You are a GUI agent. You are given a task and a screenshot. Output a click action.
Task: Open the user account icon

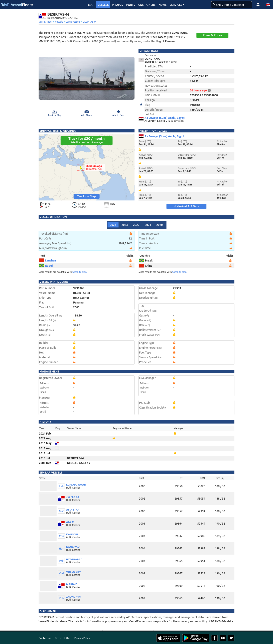click(x=258, y=4)
